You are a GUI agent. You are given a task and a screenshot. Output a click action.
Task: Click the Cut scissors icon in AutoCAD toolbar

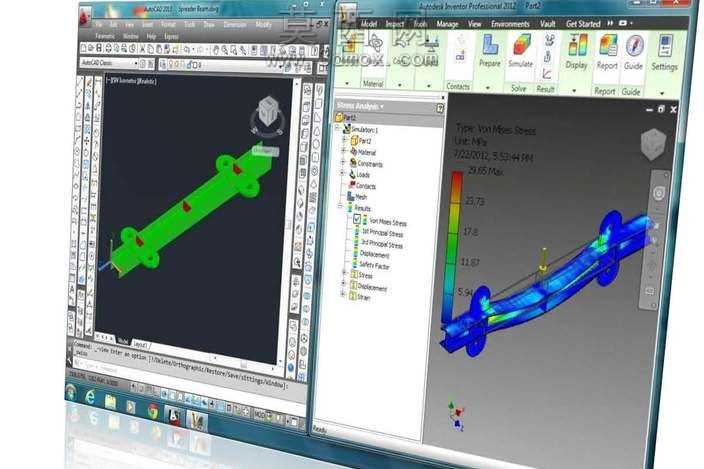pos(142,49)
